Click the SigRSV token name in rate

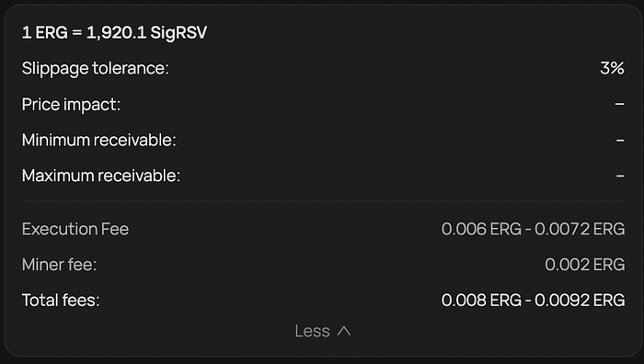tap(178, 32)
